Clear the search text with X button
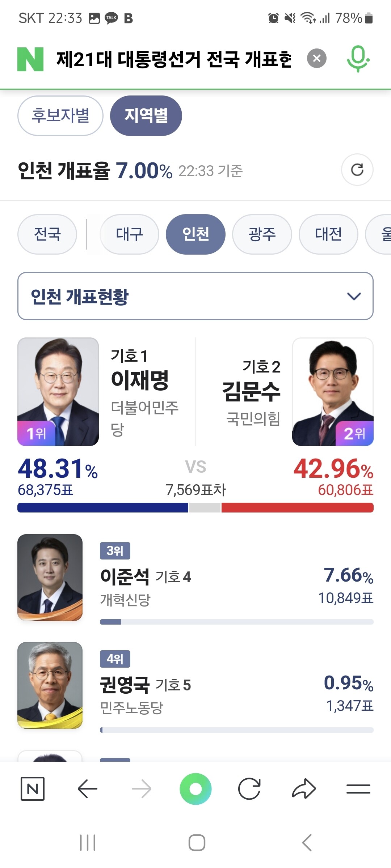Screen dimensions: 391x868 point(316,59)
